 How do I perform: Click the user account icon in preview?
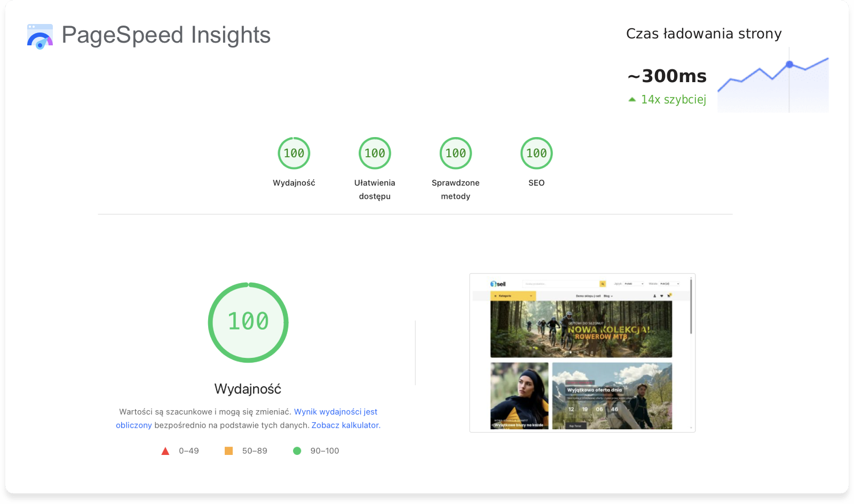click(x=655, y=295)
